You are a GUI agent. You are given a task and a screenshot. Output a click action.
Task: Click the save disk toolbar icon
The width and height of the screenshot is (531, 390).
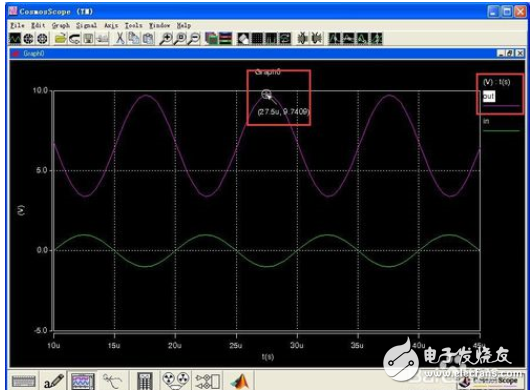pyautogui.click(x=88, y=39)
